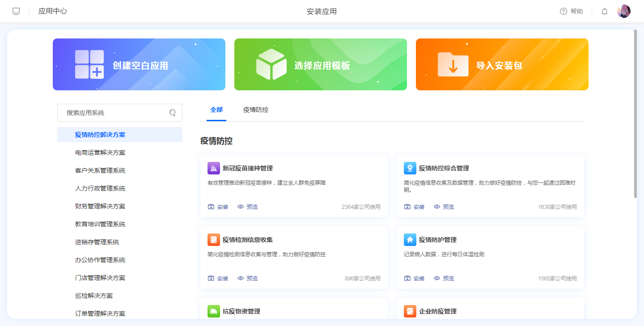The width and height of the screenshot is (644, 326).
Task: Click 导入安装包 orange banner
Action: click(502, 64)
